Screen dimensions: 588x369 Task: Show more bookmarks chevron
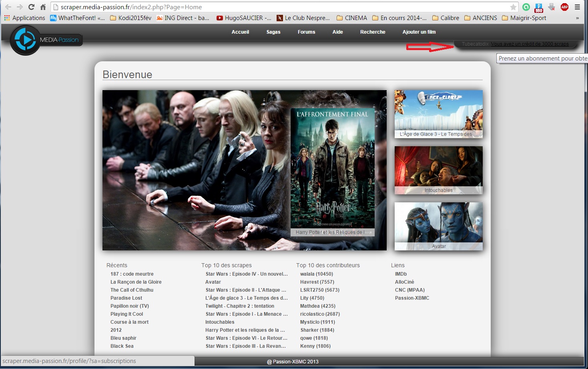tap(577, 18)
